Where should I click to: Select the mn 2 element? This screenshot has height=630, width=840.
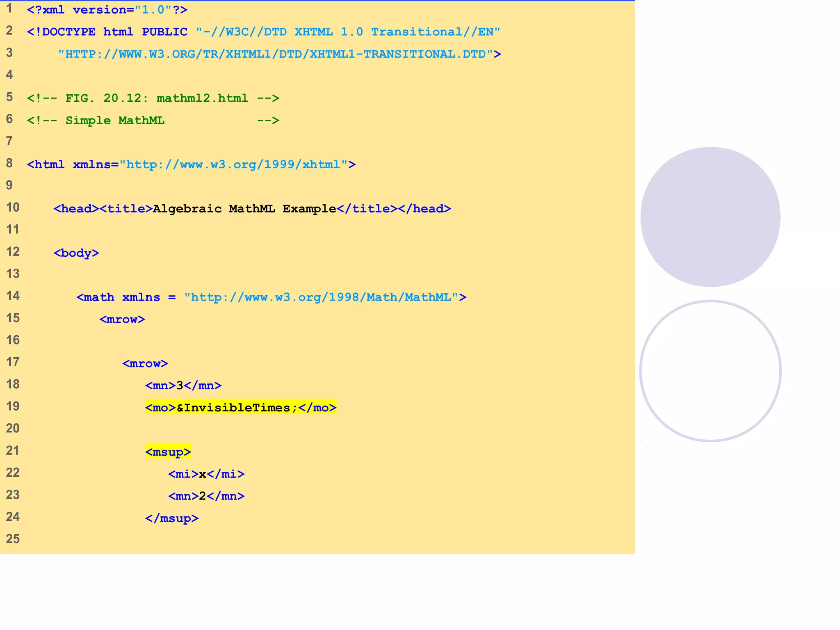tap(206, 496)
